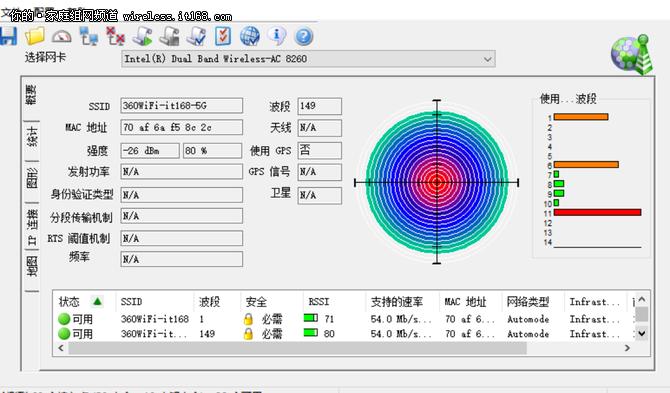Sort table by 波段 column header
670x393 pixels.
[x=217, y=302]
